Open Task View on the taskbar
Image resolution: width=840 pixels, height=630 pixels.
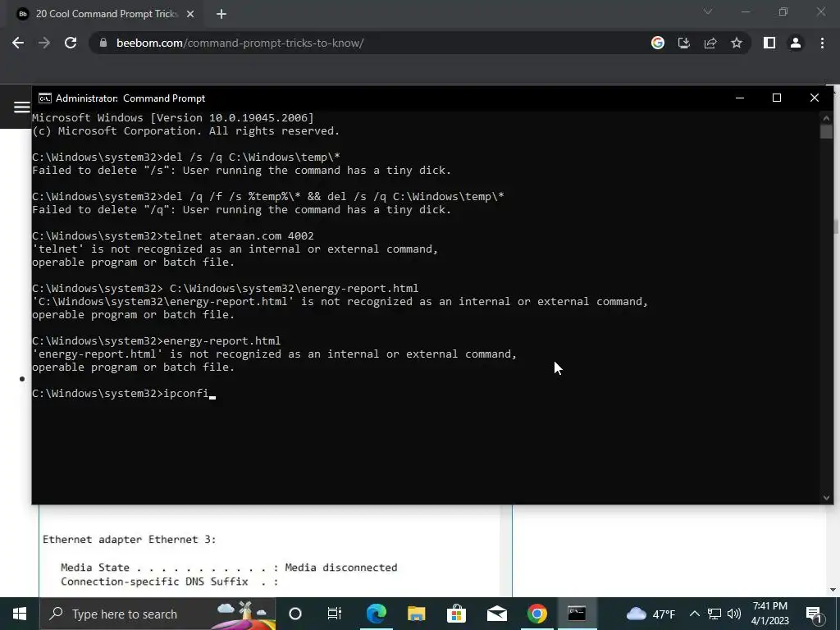[x=335, y=614]
